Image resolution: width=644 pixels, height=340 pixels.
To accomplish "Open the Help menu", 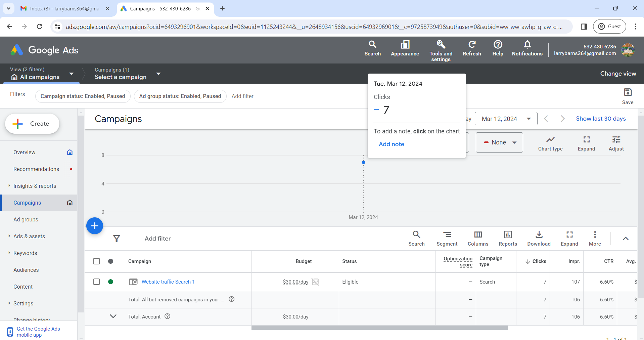I will (498, 48).
